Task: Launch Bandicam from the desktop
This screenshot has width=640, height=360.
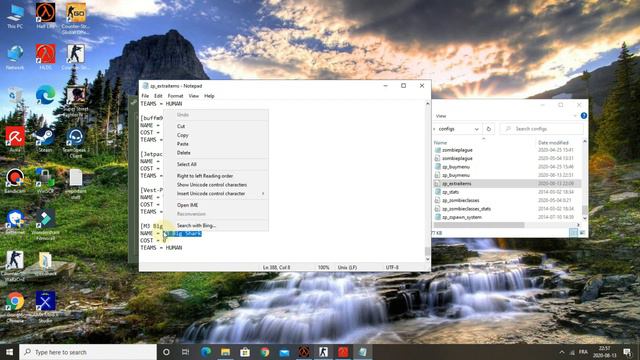Action: point(15,180)
